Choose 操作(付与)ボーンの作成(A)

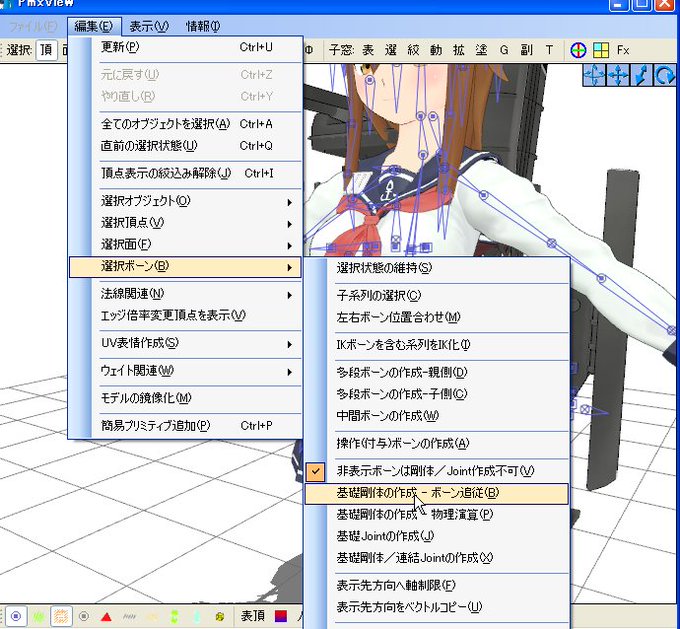point(437,444)
